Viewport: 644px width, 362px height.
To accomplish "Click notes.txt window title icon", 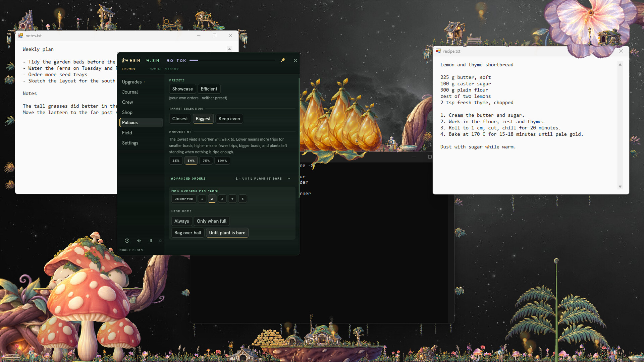I will (21, 36).
